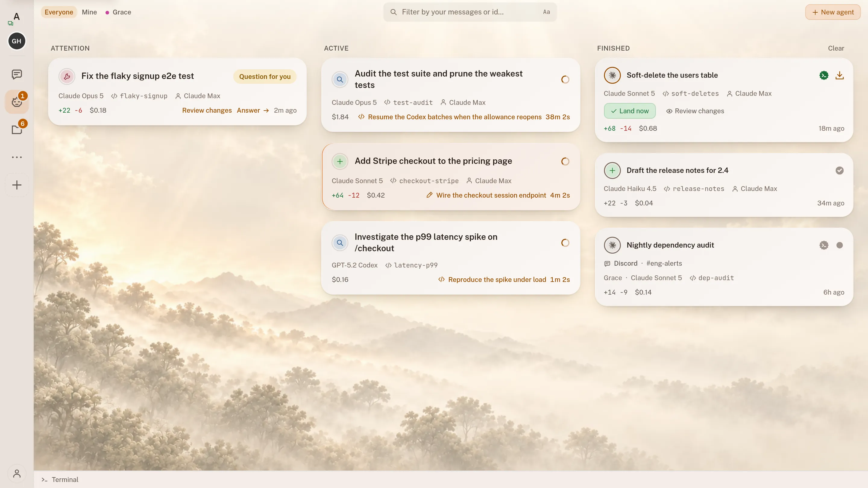Screen dimensions: 868x488
Task: Click Review changes on flaky signup card
Action: 207,111
